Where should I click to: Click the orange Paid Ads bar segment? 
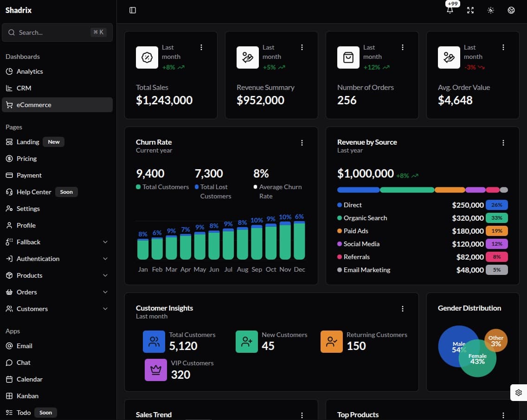pyautogui.click(x=450, y=190)
